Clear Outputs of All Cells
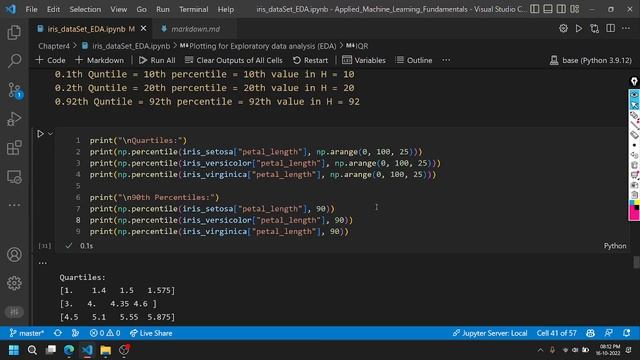 coord(234,60)
